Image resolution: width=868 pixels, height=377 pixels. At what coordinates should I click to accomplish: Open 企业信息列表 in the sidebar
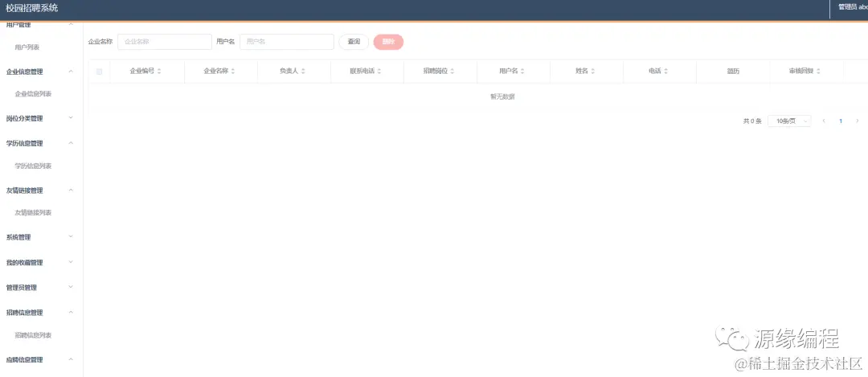coord(33,94)
